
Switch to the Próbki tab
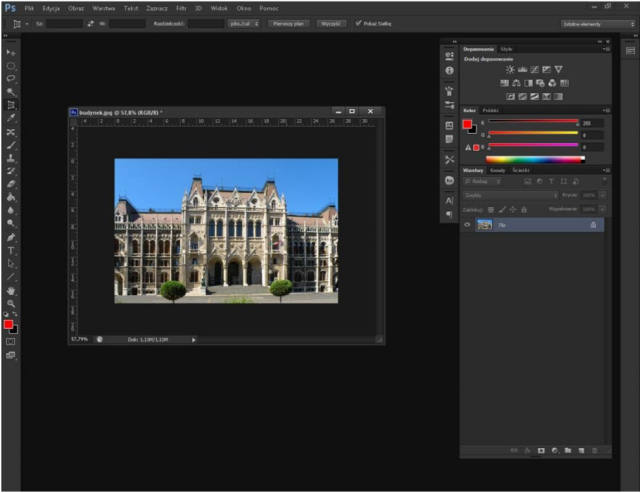490,110
